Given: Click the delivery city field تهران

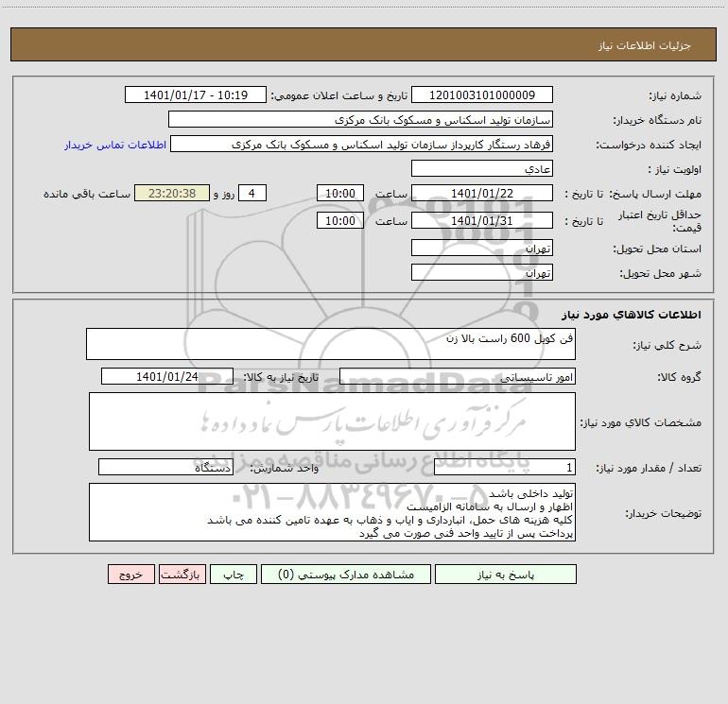Looking at the screenshot, I should 482,272.
